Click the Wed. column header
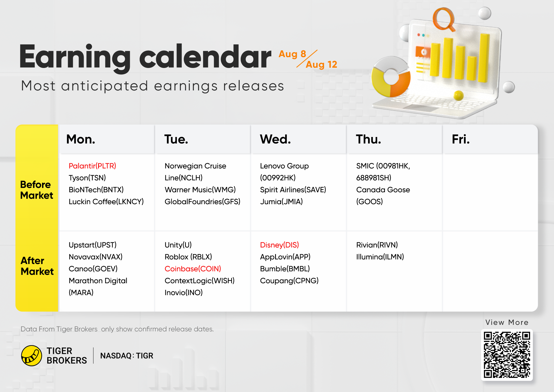 click(x=275, y=139)
